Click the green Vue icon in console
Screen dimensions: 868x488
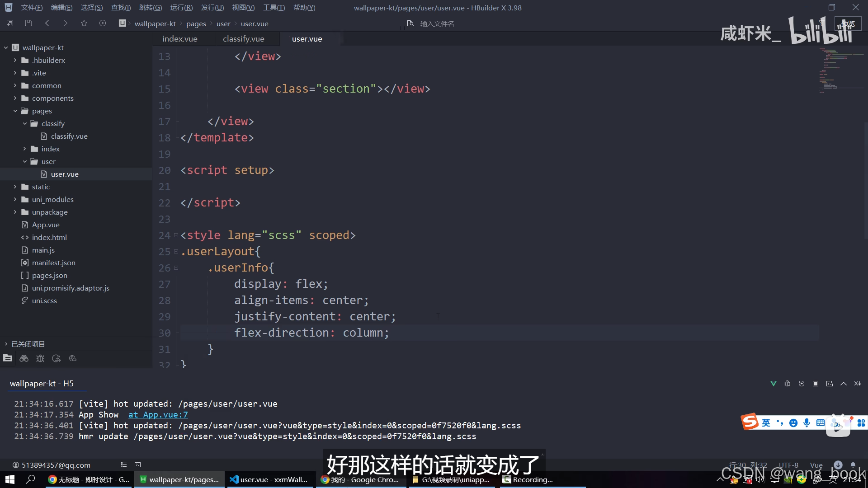(774, 384)
